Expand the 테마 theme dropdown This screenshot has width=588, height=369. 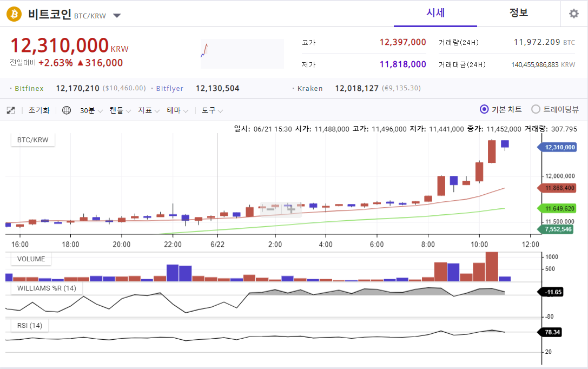tap(177, 110)
